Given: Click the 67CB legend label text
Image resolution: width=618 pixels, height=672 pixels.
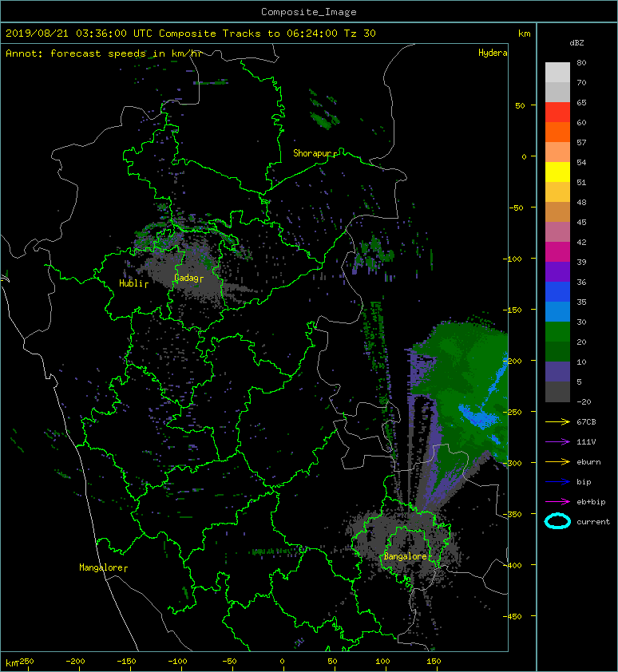Looking at the screenshot, I should pos(586,421).
